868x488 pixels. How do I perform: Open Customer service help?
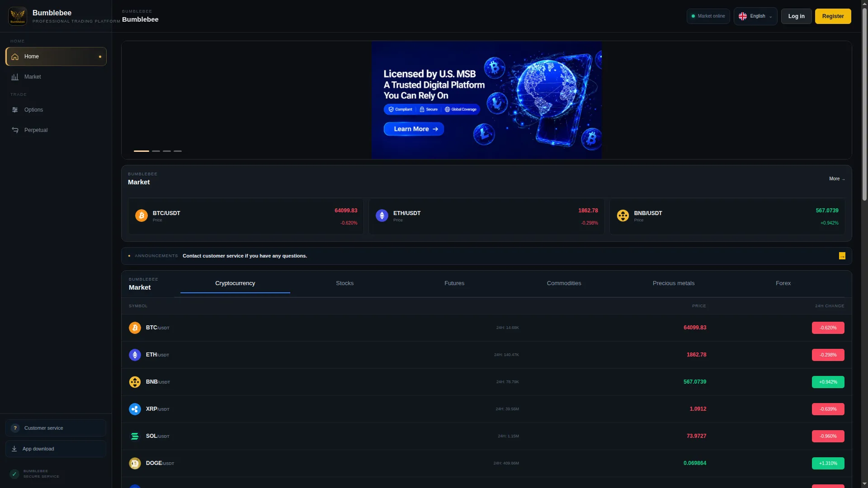pyautogui.click(x=56, y=428)
